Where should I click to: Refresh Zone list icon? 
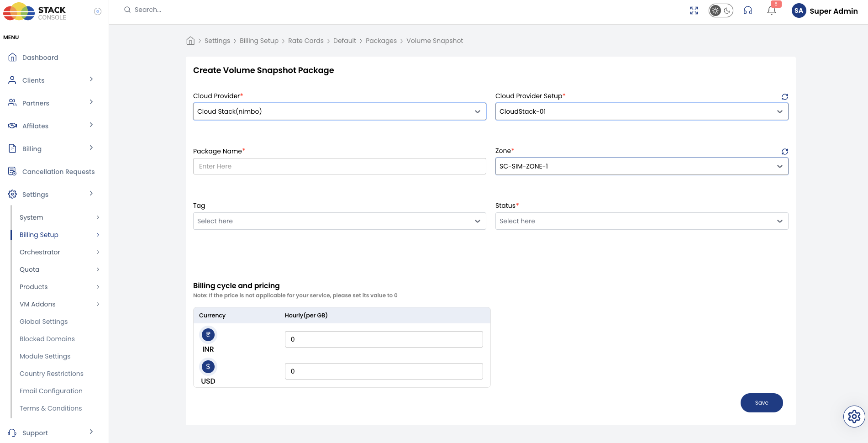(x=785, y=152)
